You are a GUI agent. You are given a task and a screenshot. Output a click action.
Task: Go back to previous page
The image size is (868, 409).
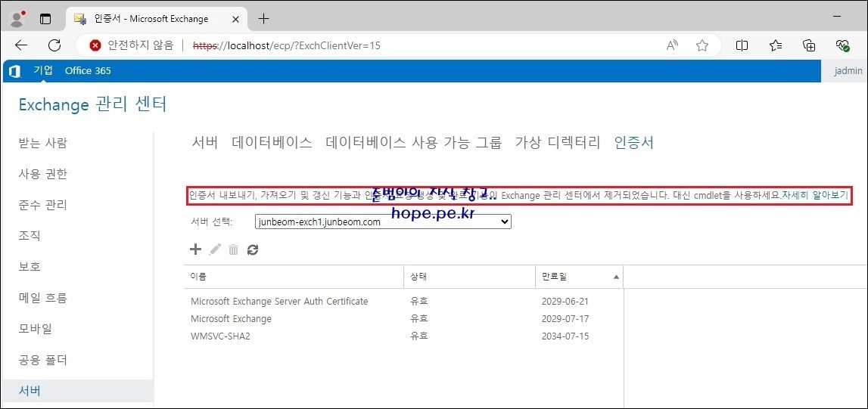[x=21, y=45]
